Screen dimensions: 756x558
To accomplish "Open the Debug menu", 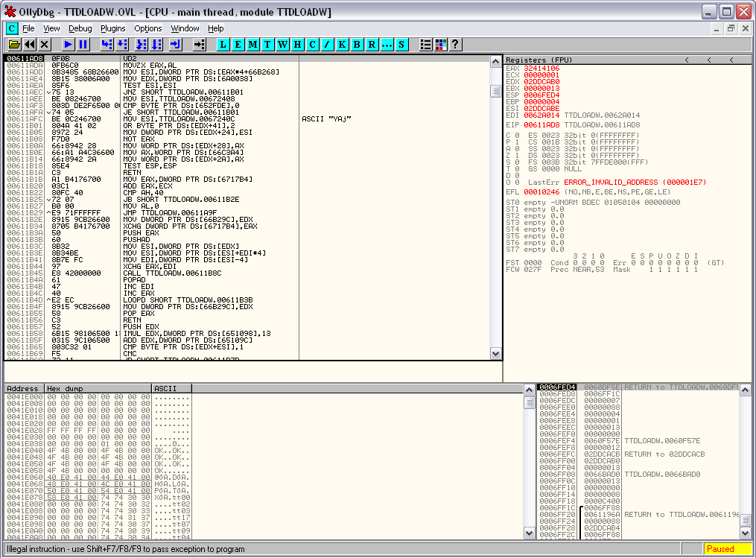I will 80,28.
